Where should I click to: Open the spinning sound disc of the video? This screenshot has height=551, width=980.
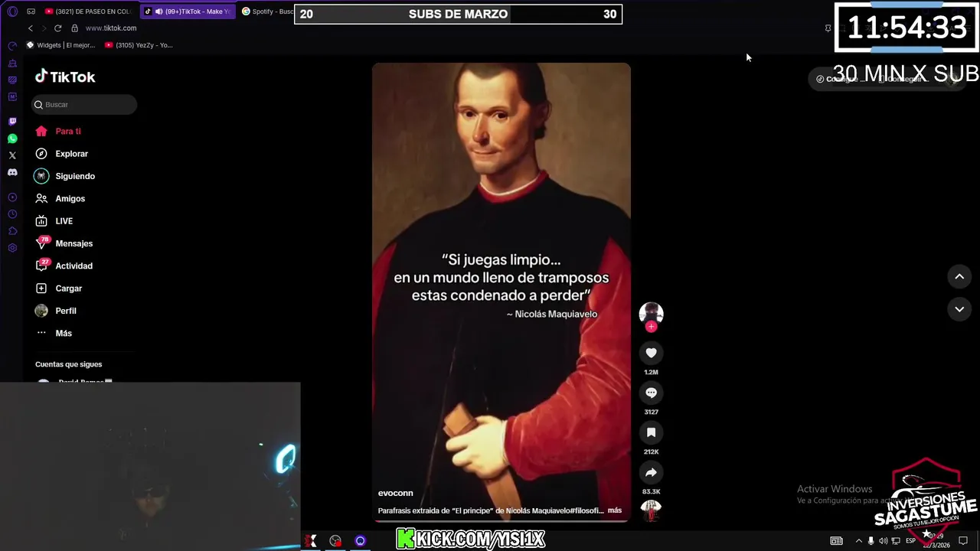click(x=651, y=510)
